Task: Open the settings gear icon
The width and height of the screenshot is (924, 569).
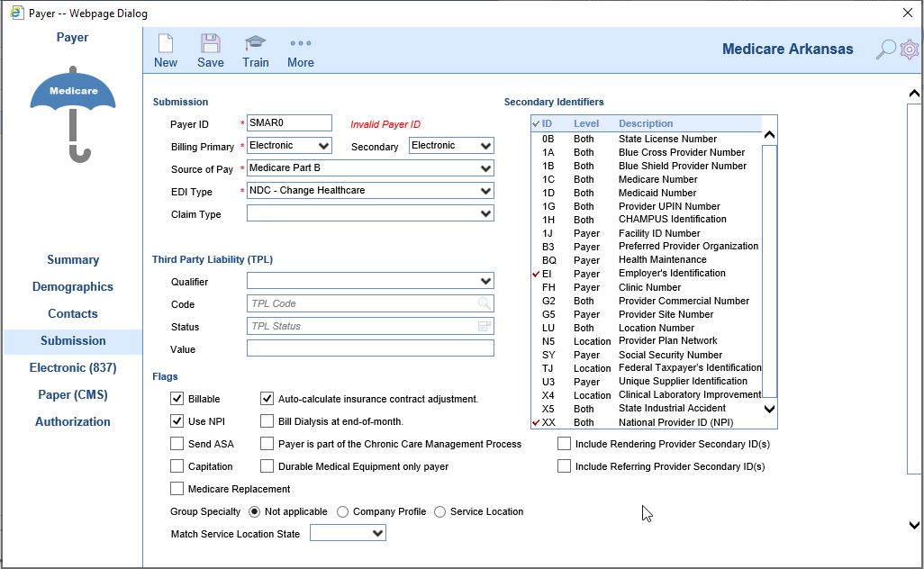Action: 910,50
